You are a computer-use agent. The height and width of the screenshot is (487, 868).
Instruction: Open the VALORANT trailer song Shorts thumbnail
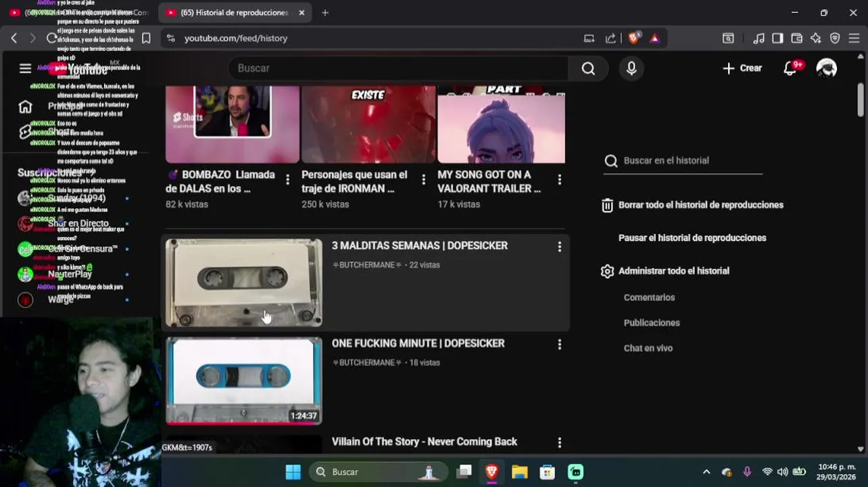[x=501, y=124]
